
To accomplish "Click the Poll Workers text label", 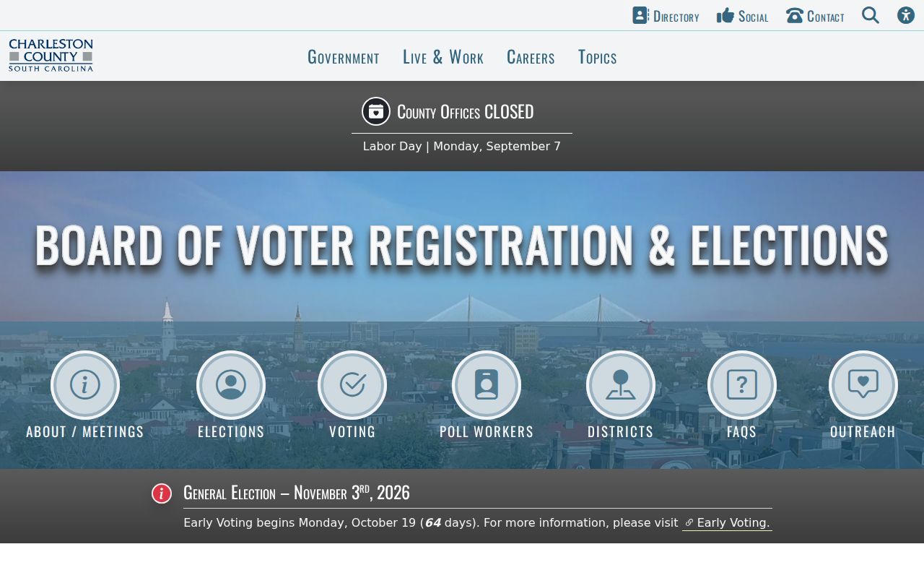I will click(487, 431).
